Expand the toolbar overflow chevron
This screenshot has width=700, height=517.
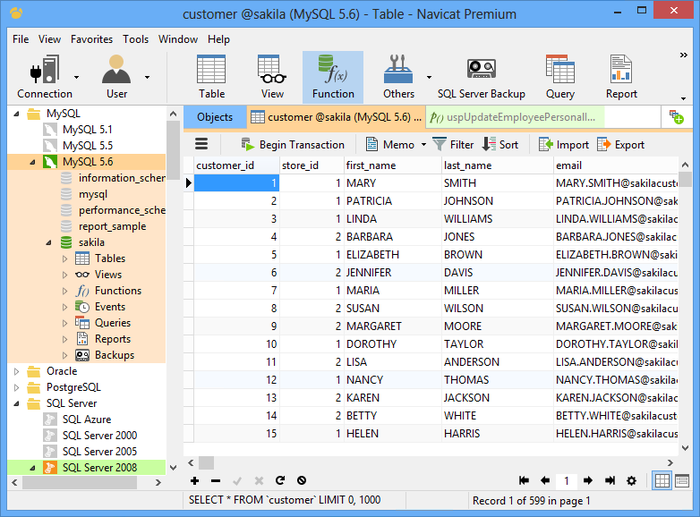(683, 55)
